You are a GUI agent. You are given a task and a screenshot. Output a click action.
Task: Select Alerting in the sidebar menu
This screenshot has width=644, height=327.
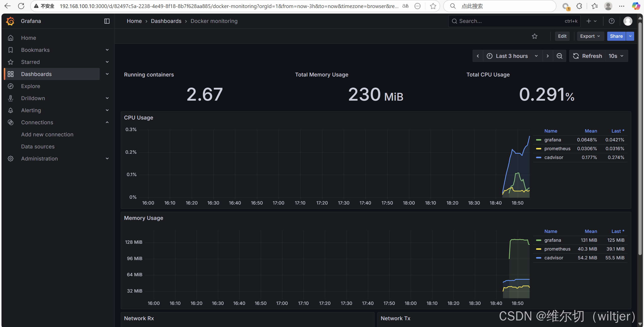(31, 110)
